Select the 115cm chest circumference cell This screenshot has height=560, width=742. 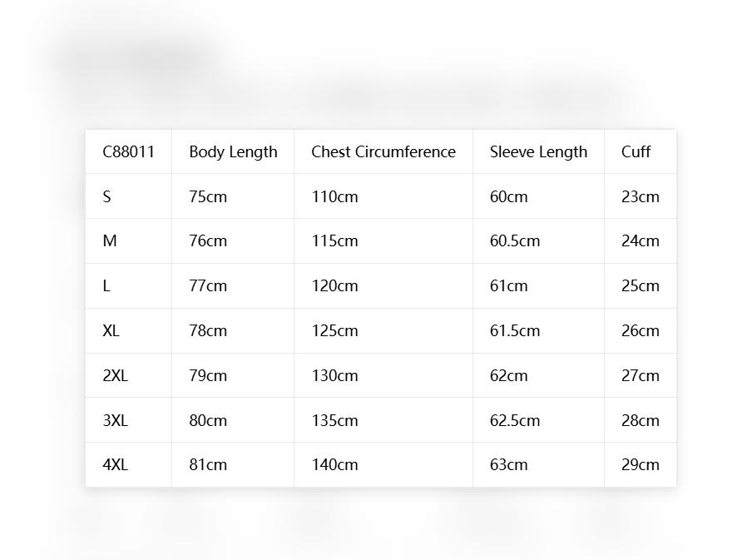coord(383,240)
